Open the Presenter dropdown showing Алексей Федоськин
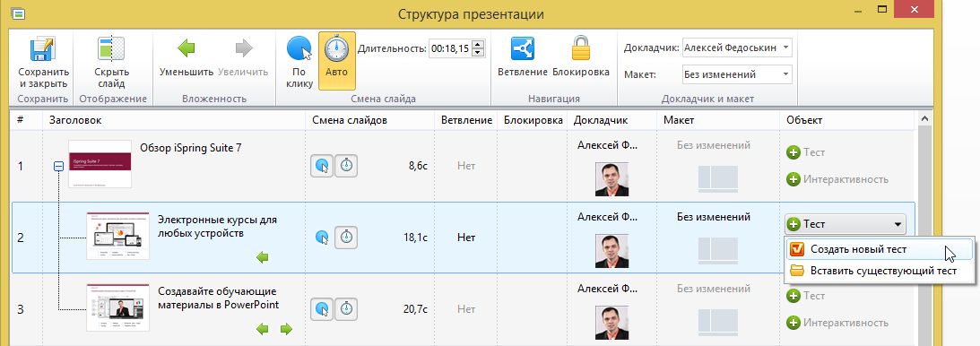This screenshot has width=980, height=346. [x=737, y=48]
